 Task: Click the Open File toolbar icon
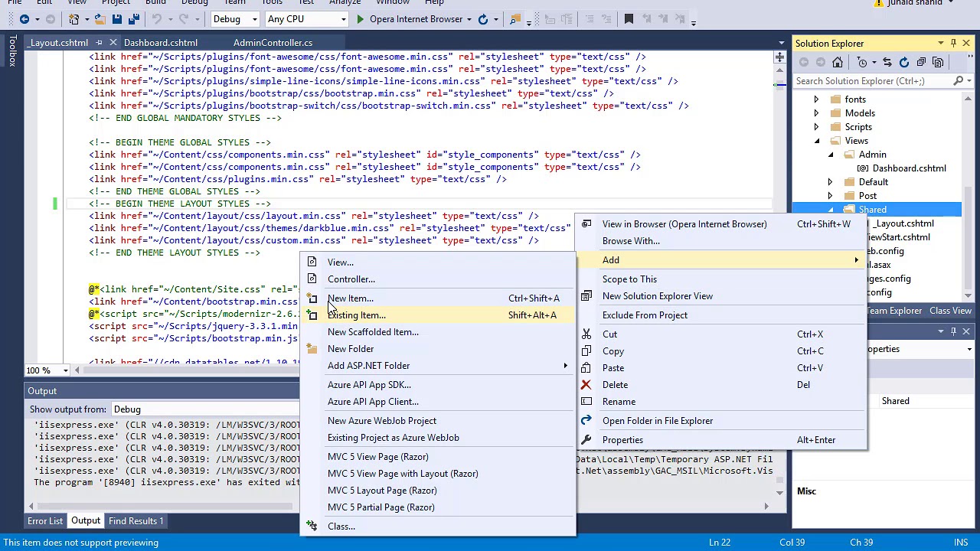pyautogui.click(x=99, y=19)
